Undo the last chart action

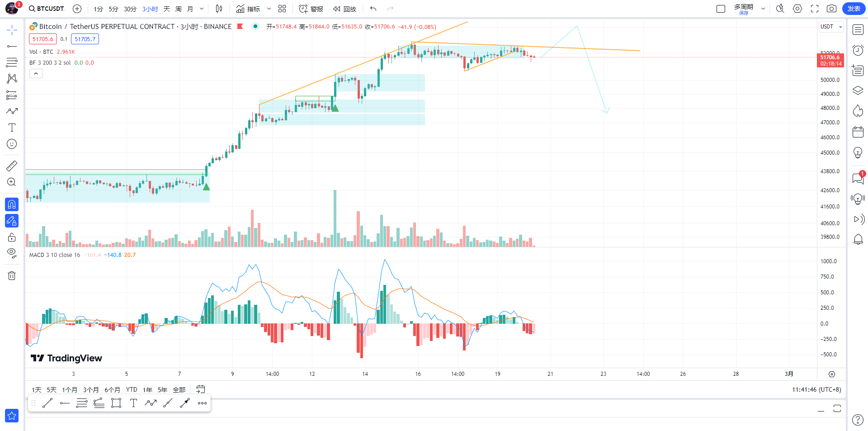373,9
